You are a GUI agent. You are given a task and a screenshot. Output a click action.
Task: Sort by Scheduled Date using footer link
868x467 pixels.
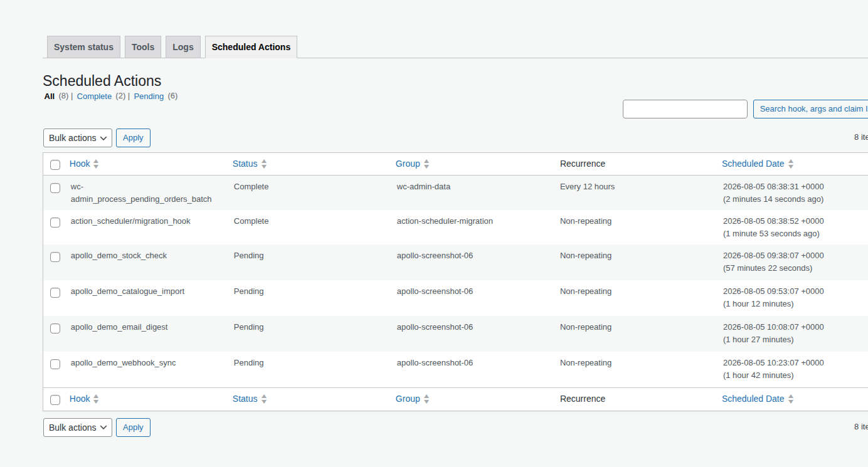tap(753, 399)
